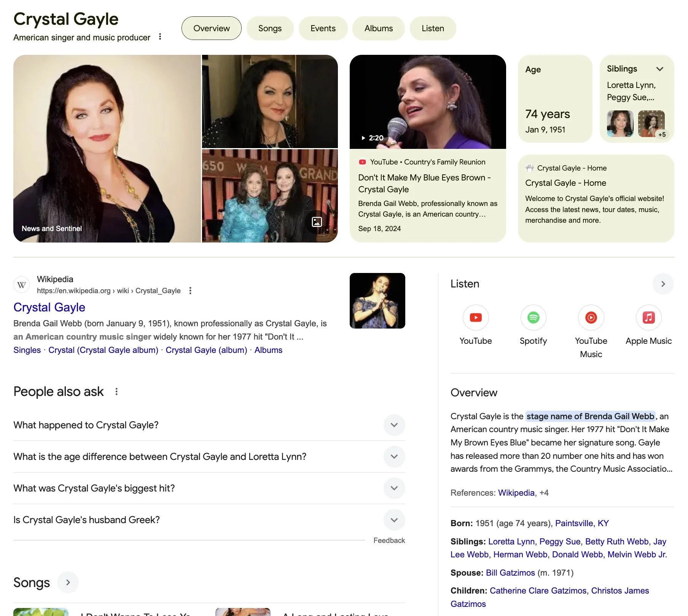Open the Listen section arrow
Viewport: 688px width, 616px height.
[x=663, y=284]
